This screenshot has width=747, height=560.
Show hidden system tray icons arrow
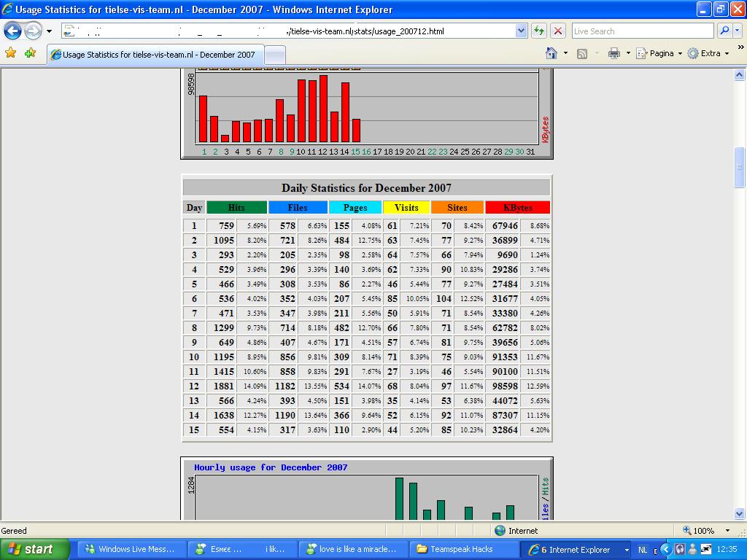[665, 550]
